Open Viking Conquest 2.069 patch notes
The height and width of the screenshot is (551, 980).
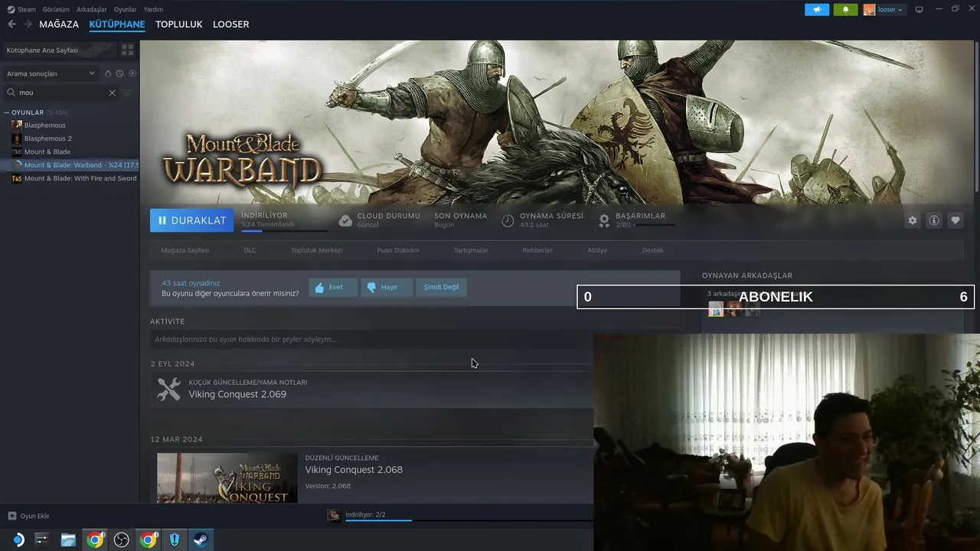(237, 394)
